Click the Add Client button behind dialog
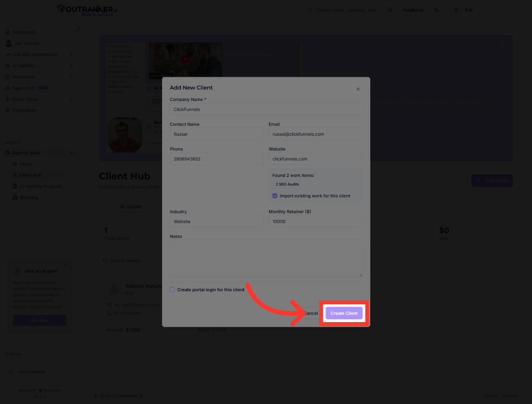This screenshot has width=532, height=404. pyautogui.click(x=492, y=181)
